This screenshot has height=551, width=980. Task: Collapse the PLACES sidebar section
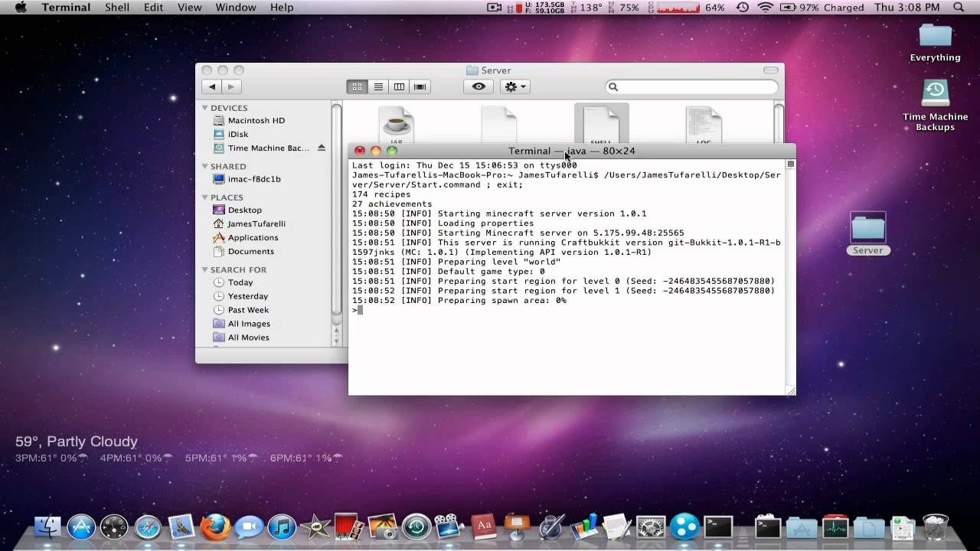[205, 197]
